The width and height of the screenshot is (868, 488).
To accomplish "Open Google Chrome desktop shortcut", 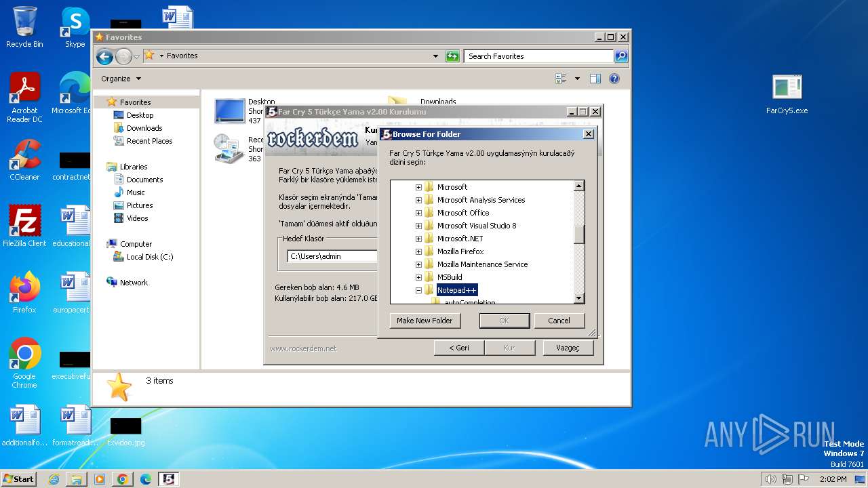I will 24,363.
